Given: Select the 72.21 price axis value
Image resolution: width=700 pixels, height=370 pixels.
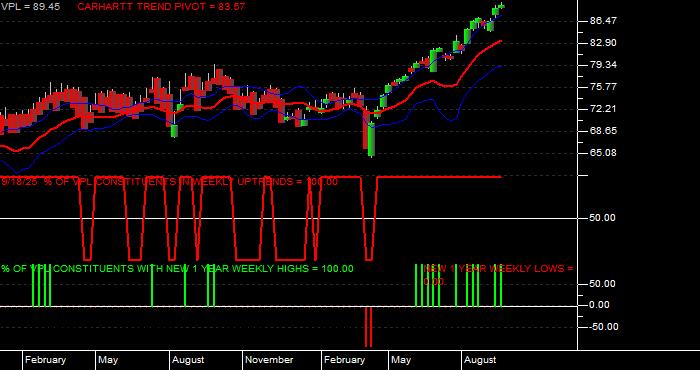Looking at the screenshot, I should click(x=604, y=108).
